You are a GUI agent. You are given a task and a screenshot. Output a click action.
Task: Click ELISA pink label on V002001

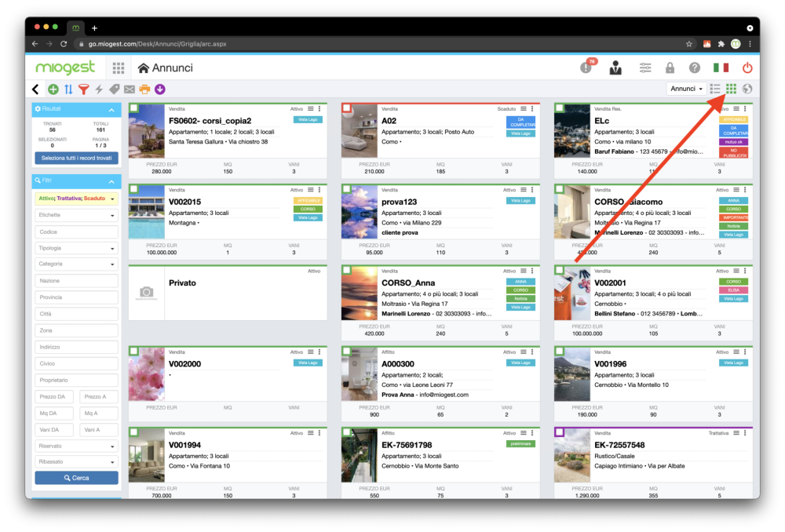pos(733,290)
